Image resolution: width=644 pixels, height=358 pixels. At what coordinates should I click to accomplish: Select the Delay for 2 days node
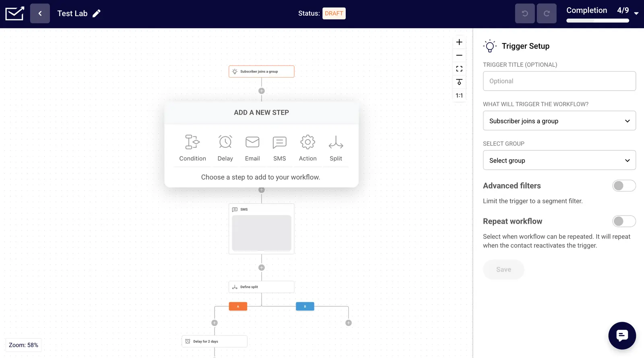click(215, 342)
